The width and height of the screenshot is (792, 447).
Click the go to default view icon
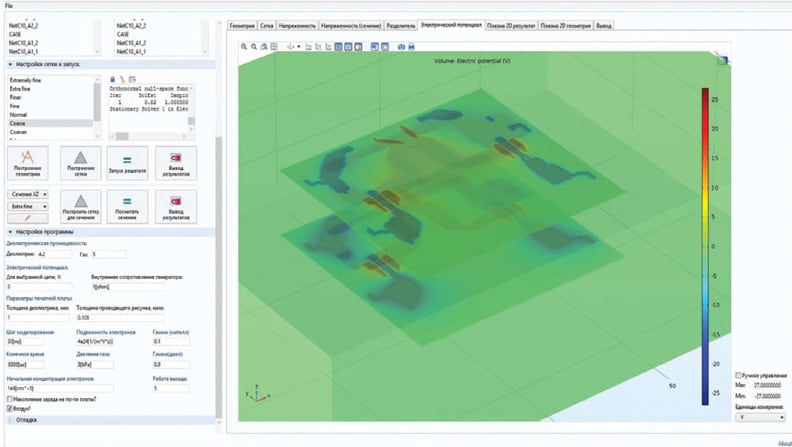pyautogui.click(x=290, y=46)
